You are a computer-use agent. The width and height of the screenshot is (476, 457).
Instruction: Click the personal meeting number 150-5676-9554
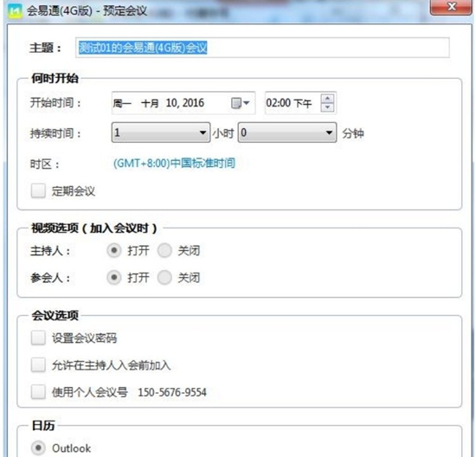pos(172,392)
